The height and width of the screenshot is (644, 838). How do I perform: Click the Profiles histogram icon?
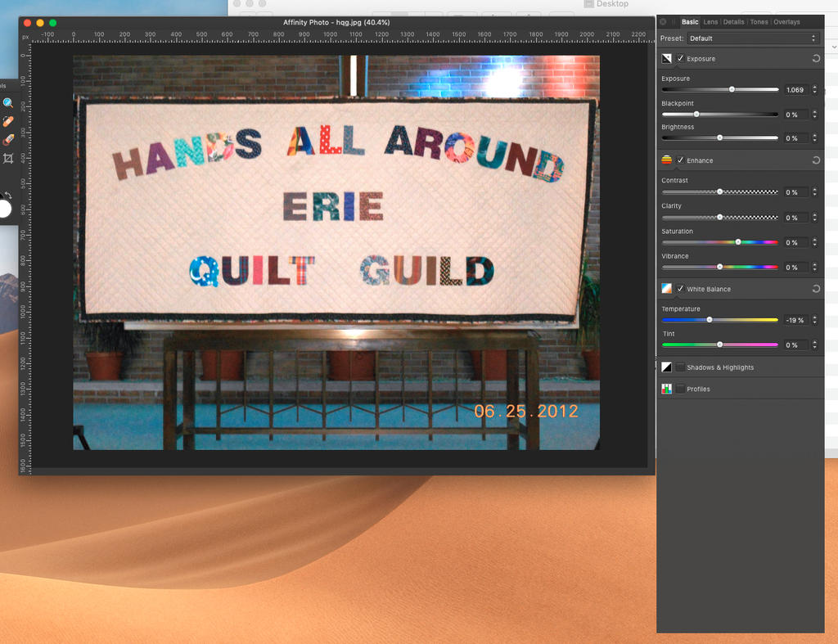pyautogui.click(x=667, y=389)
